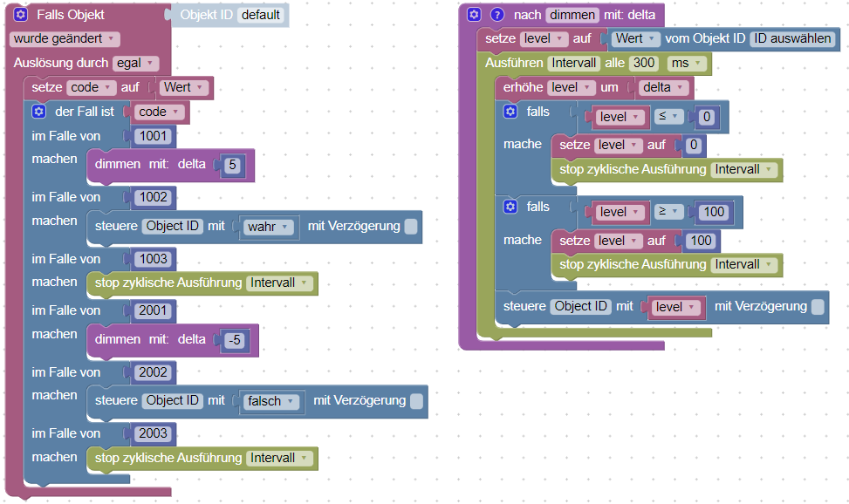The image size is (849, 504).
Task: Open gear icon on 'falls level ≤ 0' block
Action: [510, 112]
